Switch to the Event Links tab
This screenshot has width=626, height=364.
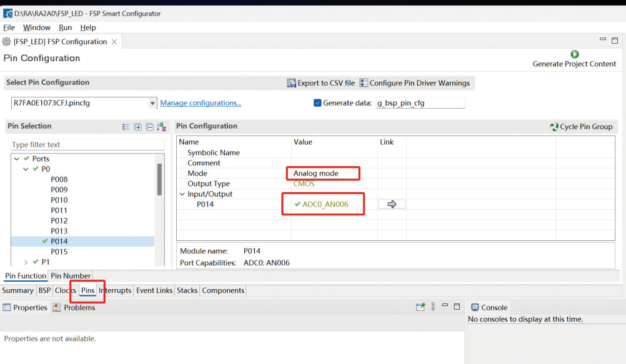(x=154, y=290)
